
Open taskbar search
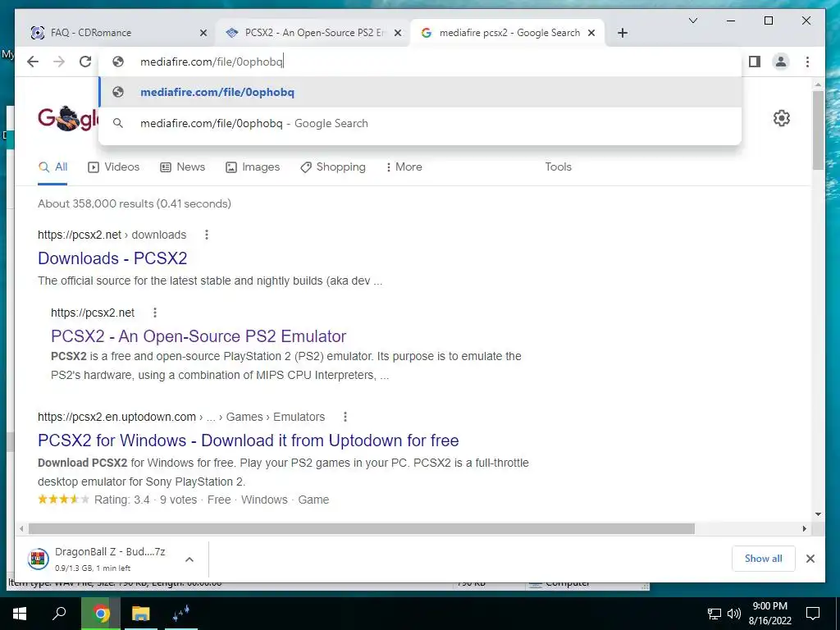click(59, 614)
